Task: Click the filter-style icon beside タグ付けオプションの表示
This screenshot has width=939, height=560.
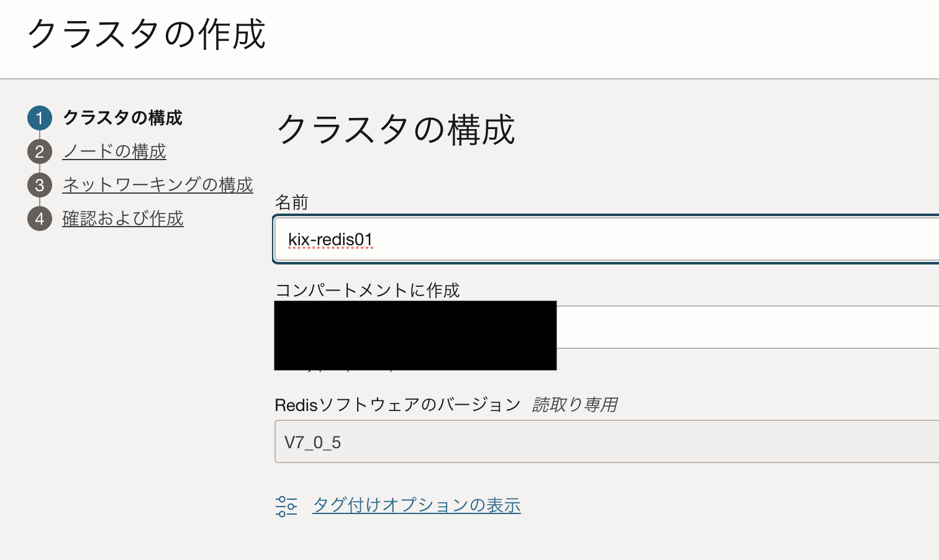Action: tap(286, 506)
